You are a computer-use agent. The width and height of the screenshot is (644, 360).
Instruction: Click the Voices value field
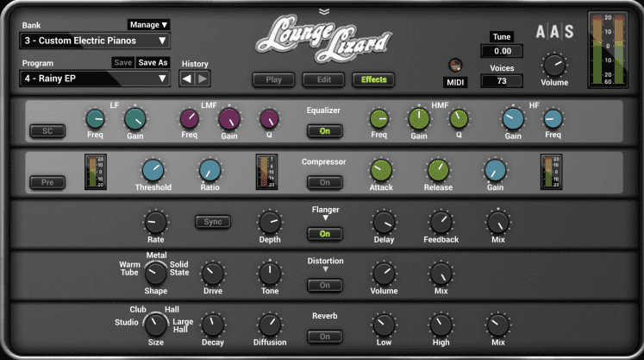point(502,81)
